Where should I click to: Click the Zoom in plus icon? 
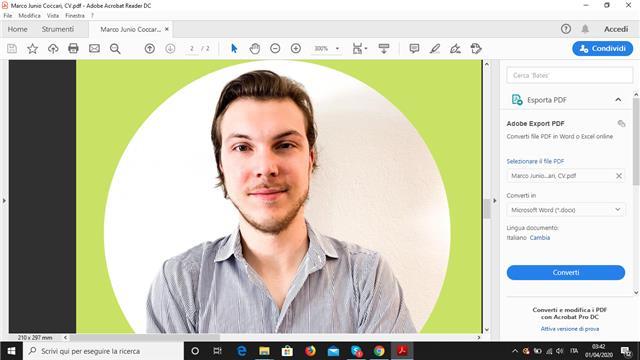pos(296,49)
